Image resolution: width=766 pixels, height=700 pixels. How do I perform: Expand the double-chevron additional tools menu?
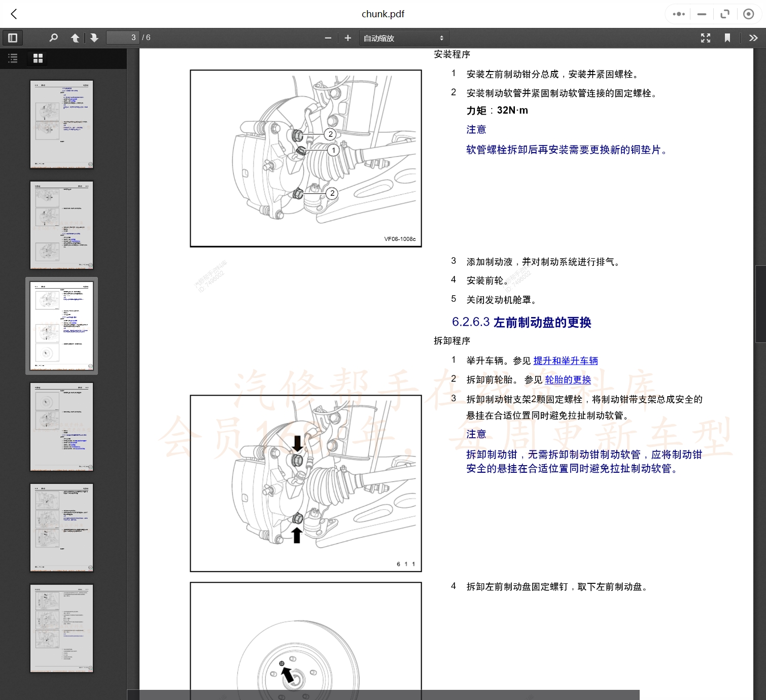[x=754, y=38]
